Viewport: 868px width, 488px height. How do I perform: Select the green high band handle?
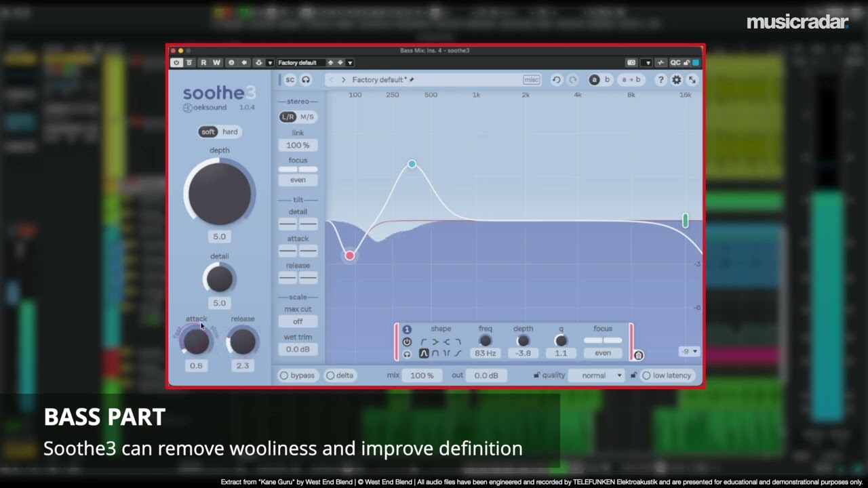[x=686, y=220]
